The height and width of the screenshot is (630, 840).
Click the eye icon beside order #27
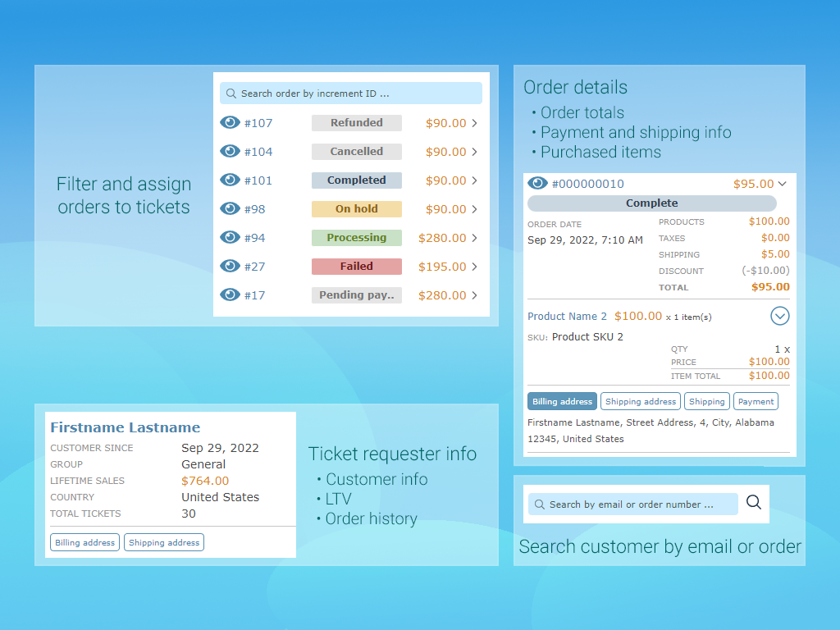click(231, 266)
